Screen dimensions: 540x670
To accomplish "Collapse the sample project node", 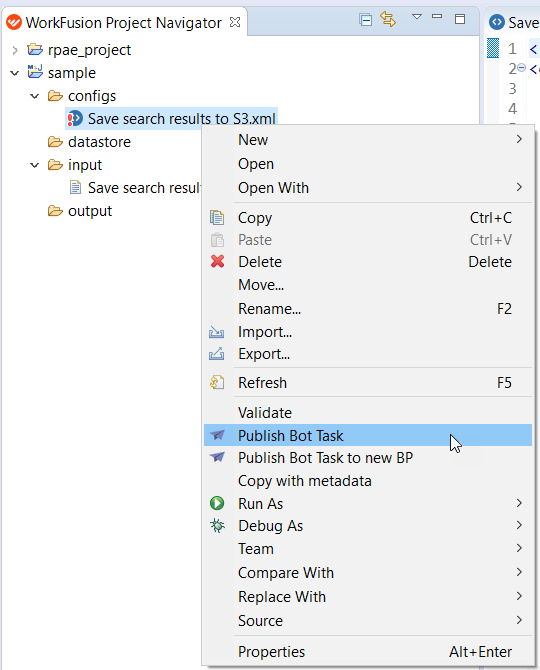I will pos(15,73).
